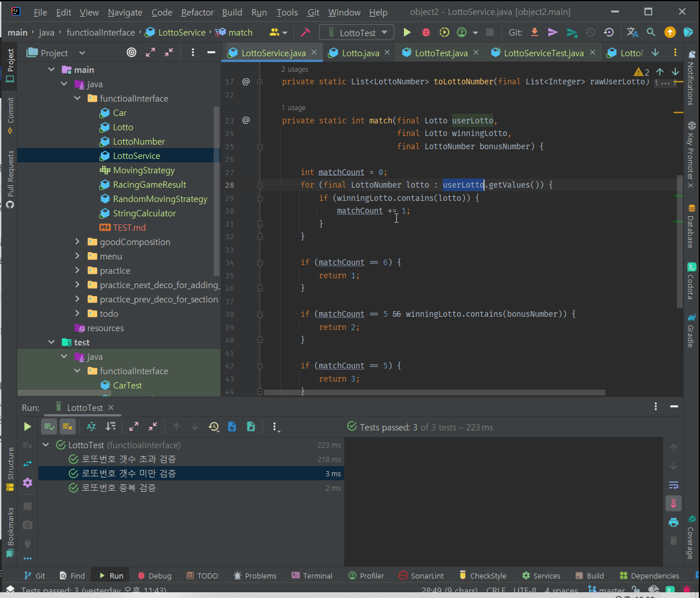Sort test results alphabetically

91,426
